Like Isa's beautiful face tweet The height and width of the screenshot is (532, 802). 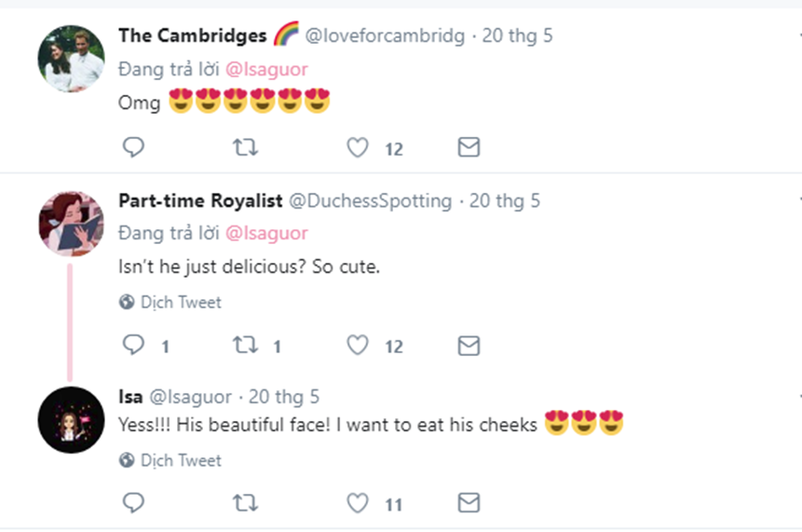[358, 504]
